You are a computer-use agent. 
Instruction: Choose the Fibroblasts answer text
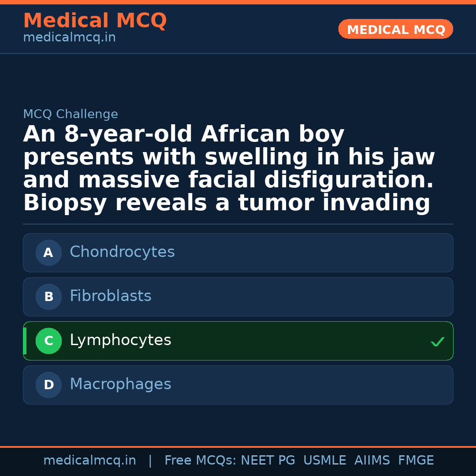(110, 296)
